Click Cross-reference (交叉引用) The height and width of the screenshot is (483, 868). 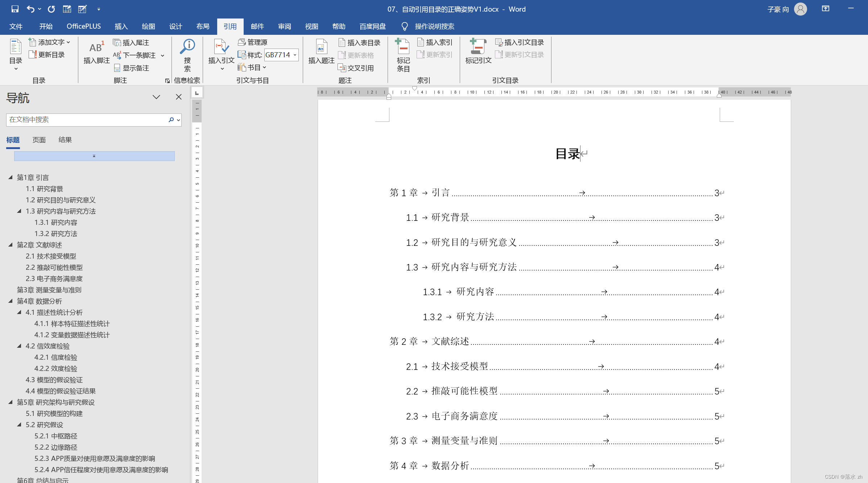[356, 68]
